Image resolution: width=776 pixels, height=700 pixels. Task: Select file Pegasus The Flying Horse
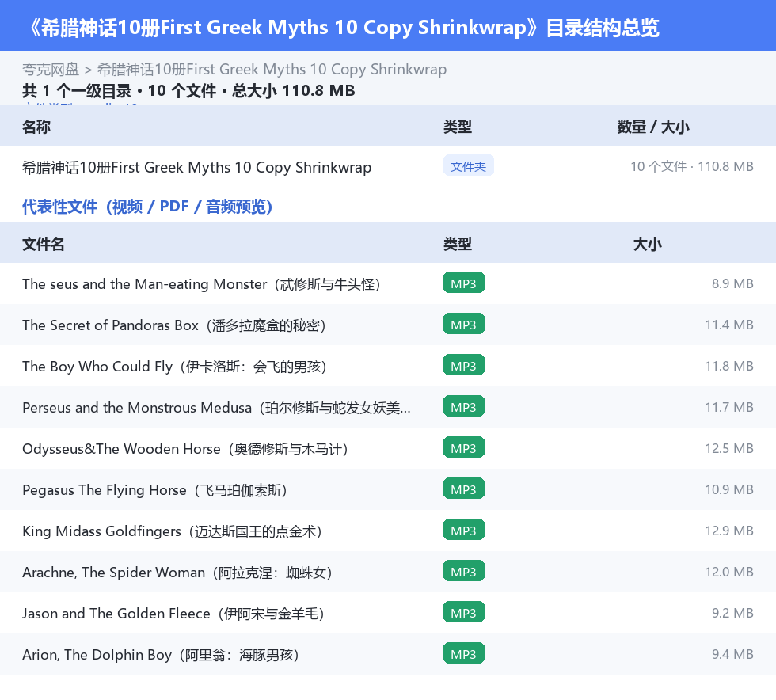click(x=154, y=489)
